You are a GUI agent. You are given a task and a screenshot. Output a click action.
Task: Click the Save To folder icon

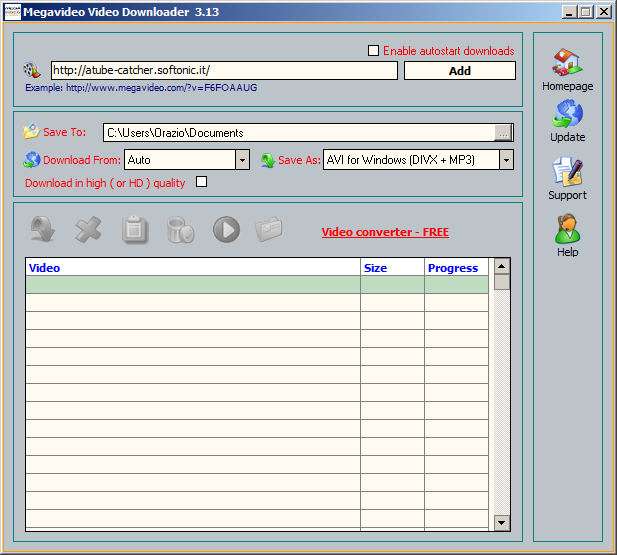[31, 131]
